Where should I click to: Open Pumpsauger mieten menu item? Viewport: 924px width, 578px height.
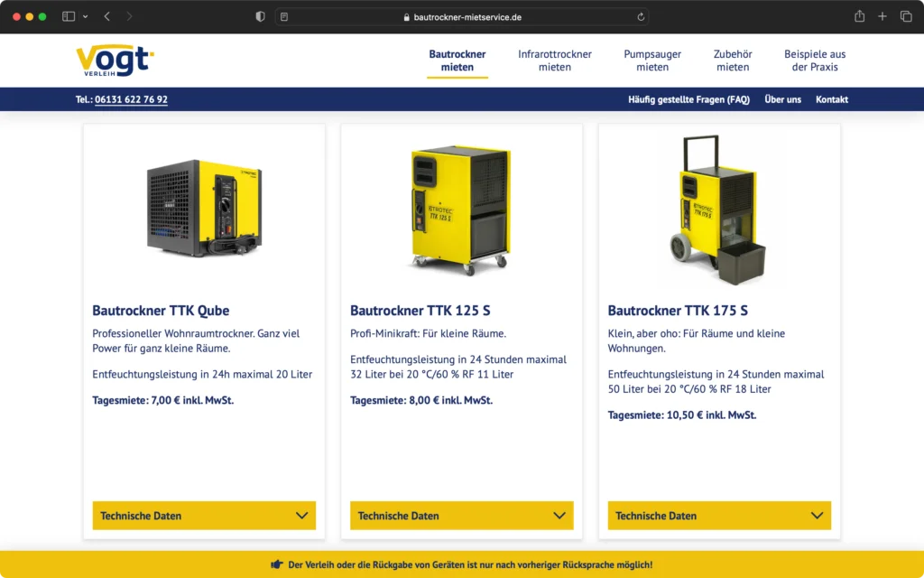coord(652,61)
